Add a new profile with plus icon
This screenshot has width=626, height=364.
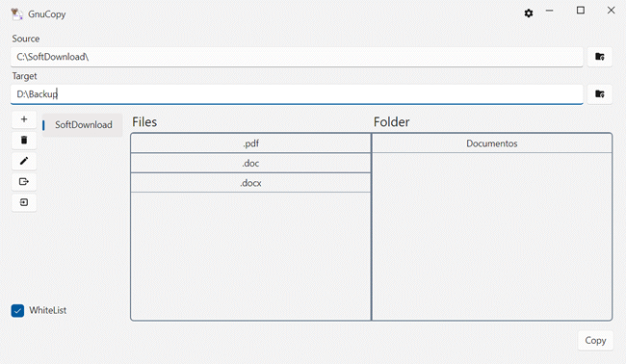pyautogui.click(x=24, y=119)
